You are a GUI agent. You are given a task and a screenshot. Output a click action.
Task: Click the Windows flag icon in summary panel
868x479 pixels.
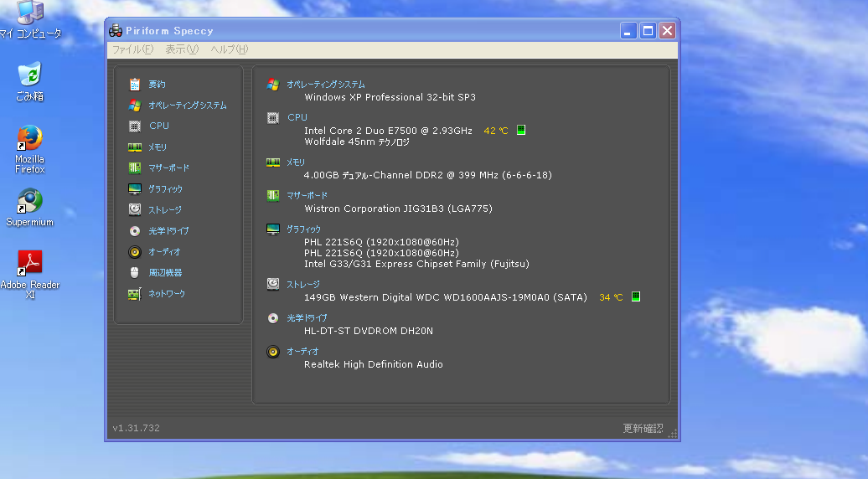(x=273, y=84)
